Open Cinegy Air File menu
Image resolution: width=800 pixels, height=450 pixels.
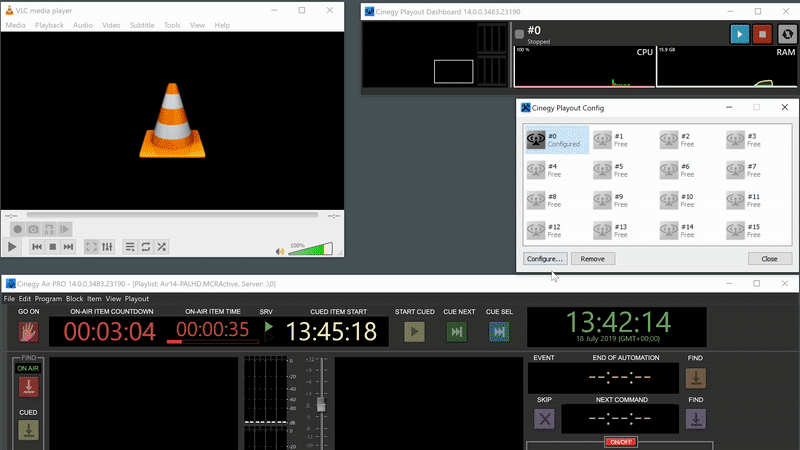(9, 298)
